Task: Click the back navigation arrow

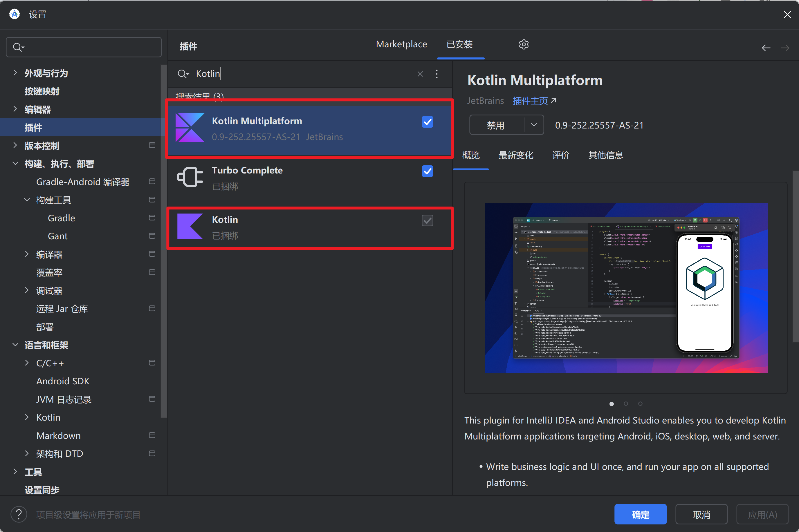Action: [766, 48]
